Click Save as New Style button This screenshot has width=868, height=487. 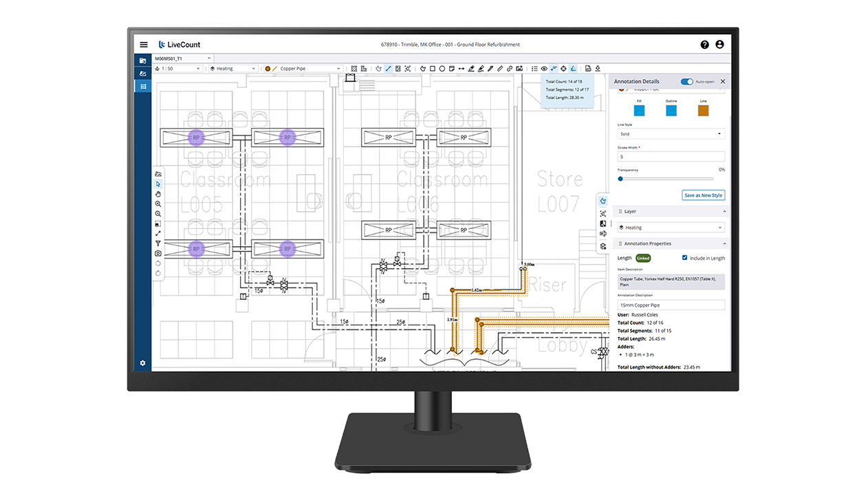click(703, 195)
